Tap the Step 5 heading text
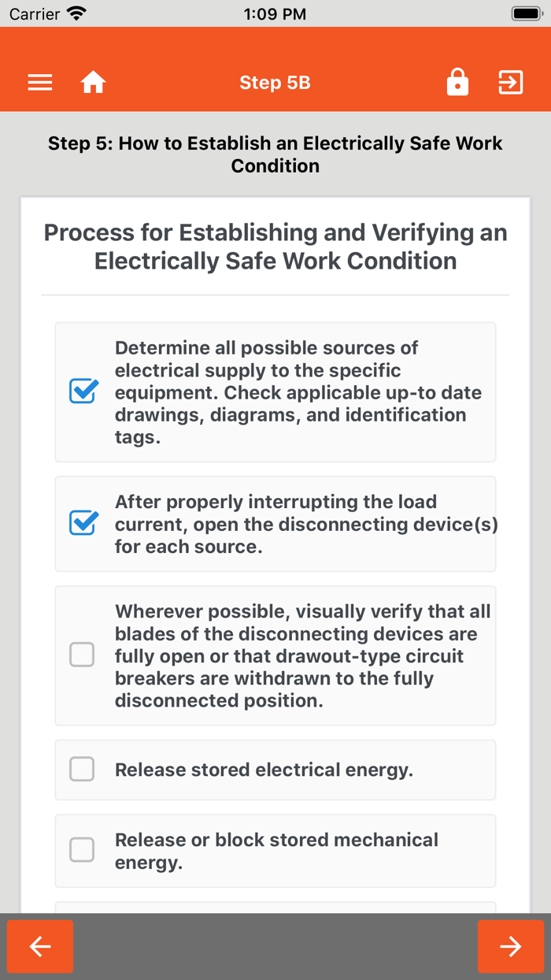The width and height of the screenshot is (551, 980). pyautogui.click(x=275, y=154)
